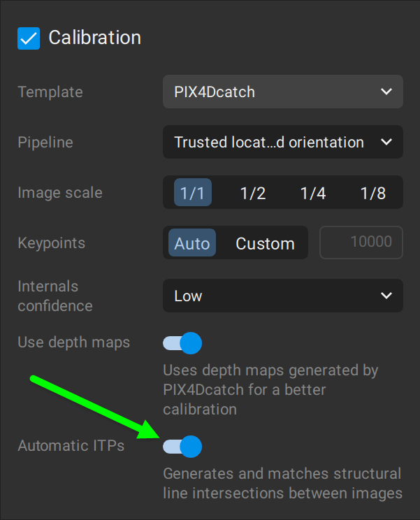Open the Internals confidence dropdown
This screenshot has height=520, width=420.
click(282, 296)
